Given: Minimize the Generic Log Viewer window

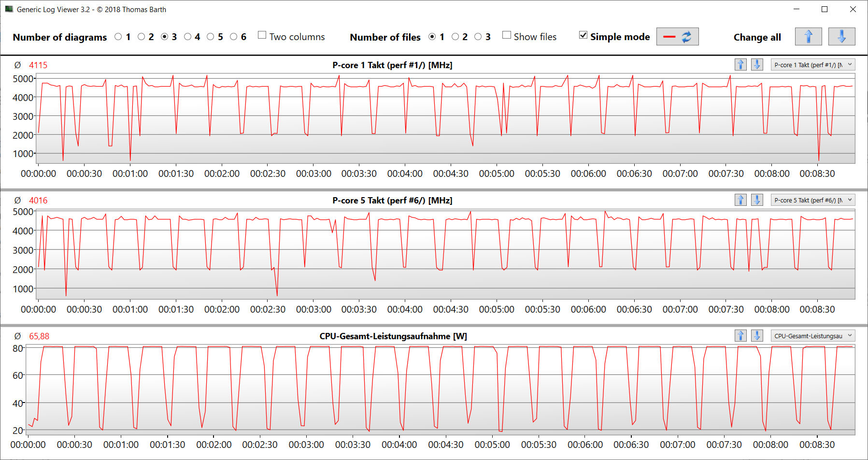Looking at the screenshot, I should pos(797,9).
